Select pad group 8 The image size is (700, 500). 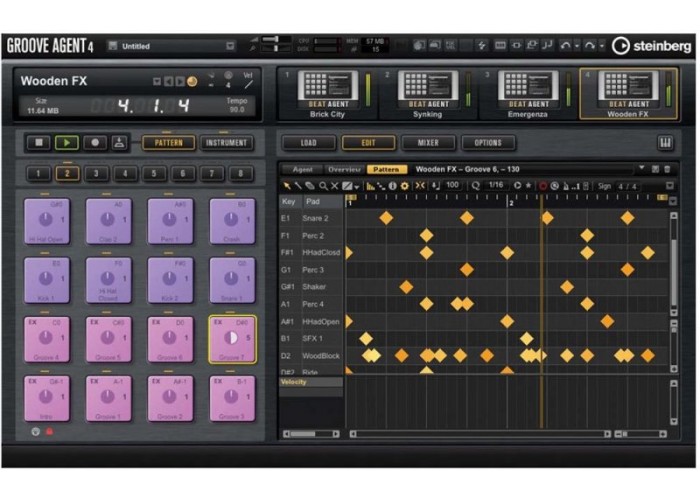pyautogui.click(x=240, y=173)
